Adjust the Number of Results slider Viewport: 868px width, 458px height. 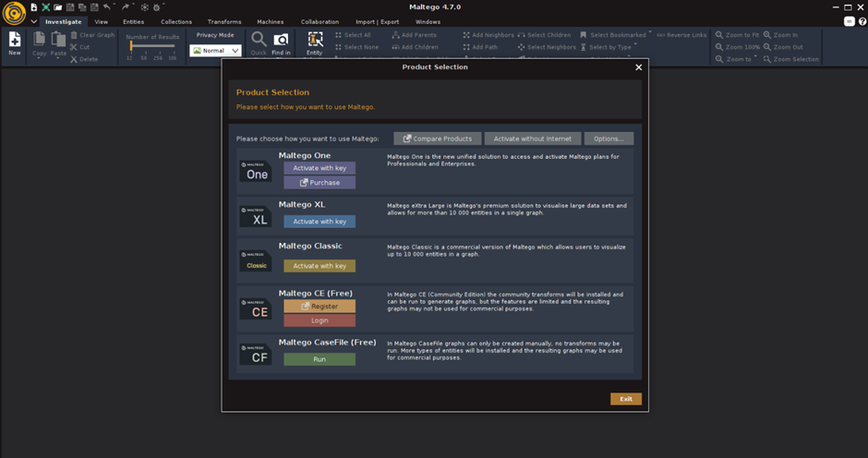[x=132, y=45]
